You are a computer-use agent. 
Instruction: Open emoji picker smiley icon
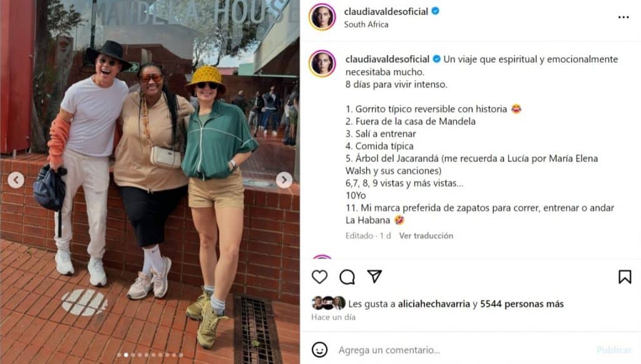coord(319,350)
